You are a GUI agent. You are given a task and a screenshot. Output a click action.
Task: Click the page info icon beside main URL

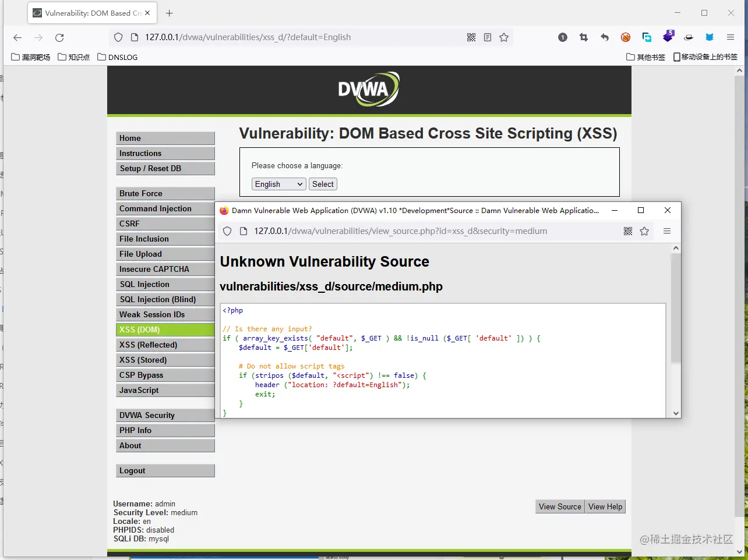coord(134,37)
